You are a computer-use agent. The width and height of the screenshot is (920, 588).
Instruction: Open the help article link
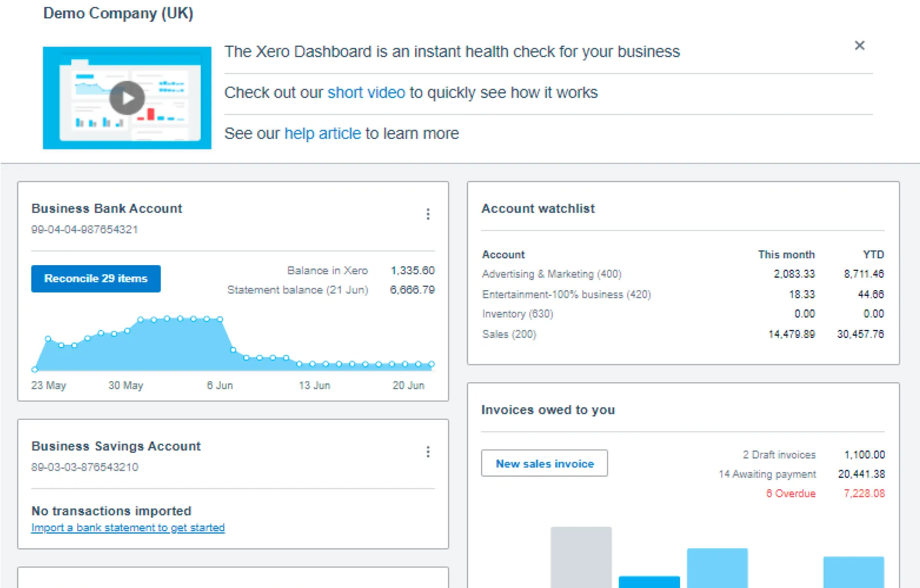pos(322,133)
